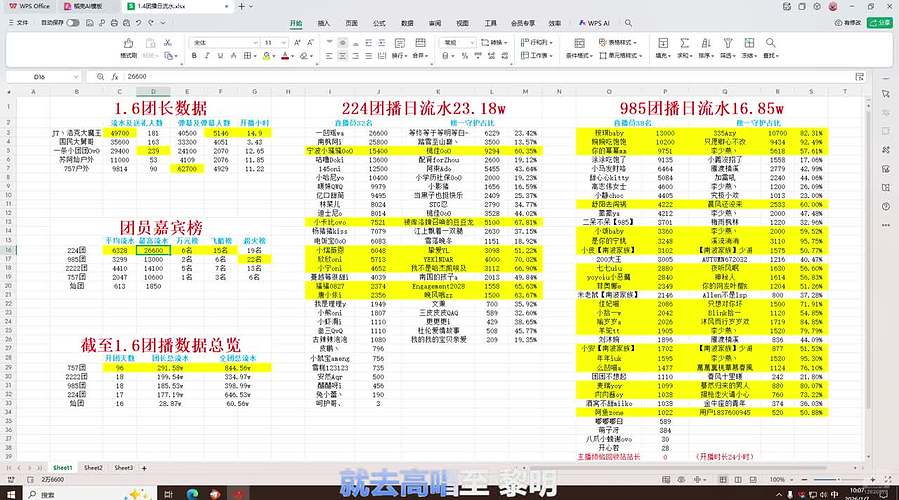Click the Cut scissors icon
The height and width of the screenshot is (500, 899).
pos(167,43)
